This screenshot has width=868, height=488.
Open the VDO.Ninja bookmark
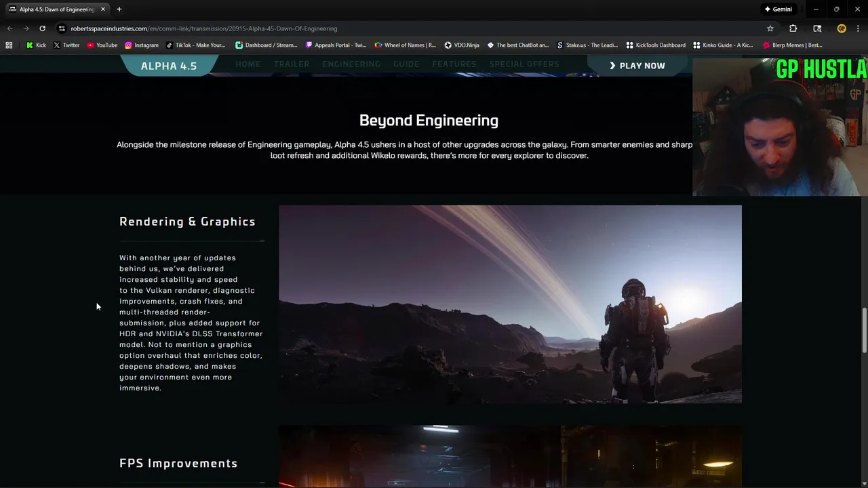pyautogui.click(x=462, y=45)
